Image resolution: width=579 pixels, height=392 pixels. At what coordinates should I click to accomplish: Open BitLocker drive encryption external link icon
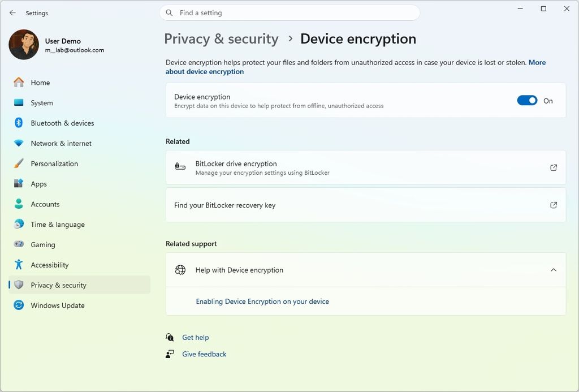554,167
